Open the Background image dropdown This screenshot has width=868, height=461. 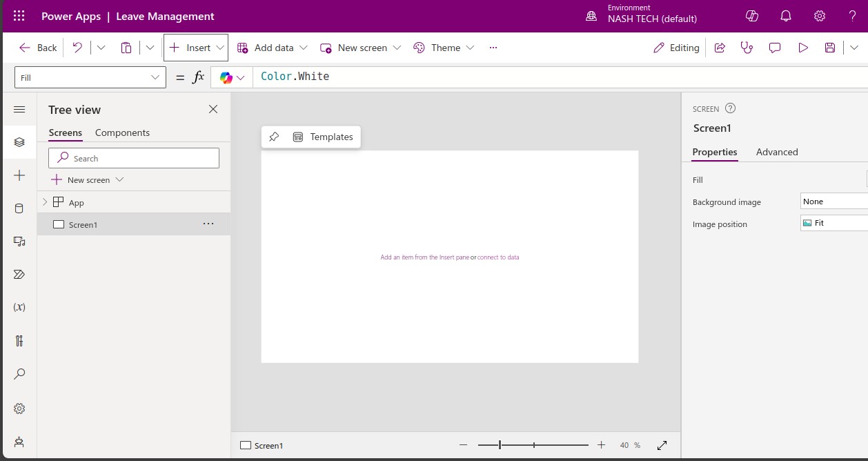(834, 202)
